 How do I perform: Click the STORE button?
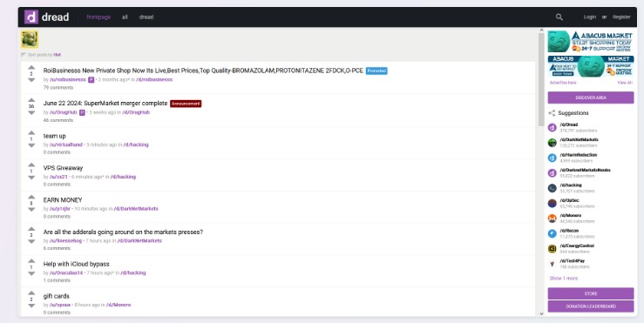coord(591,293)
